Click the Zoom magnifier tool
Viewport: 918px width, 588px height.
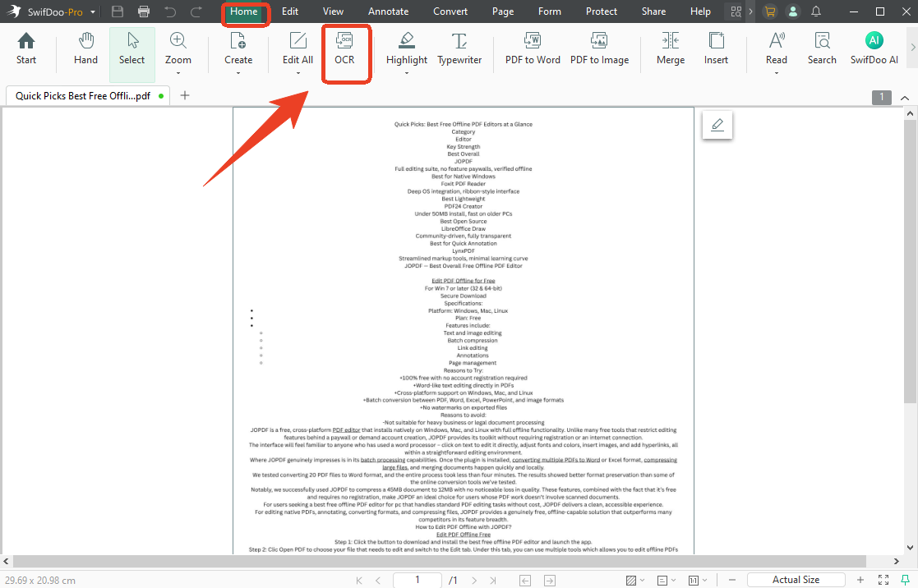click(178, 49)
